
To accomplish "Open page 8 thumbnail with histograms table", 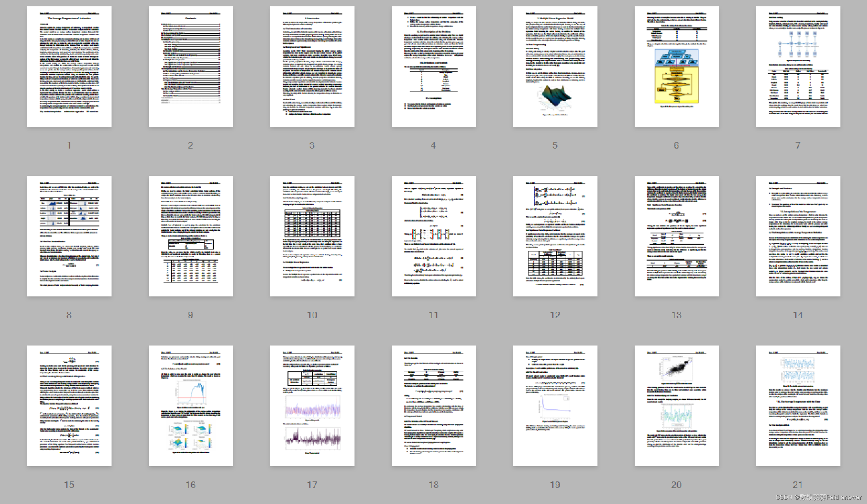I will click(x=69, y=236).
